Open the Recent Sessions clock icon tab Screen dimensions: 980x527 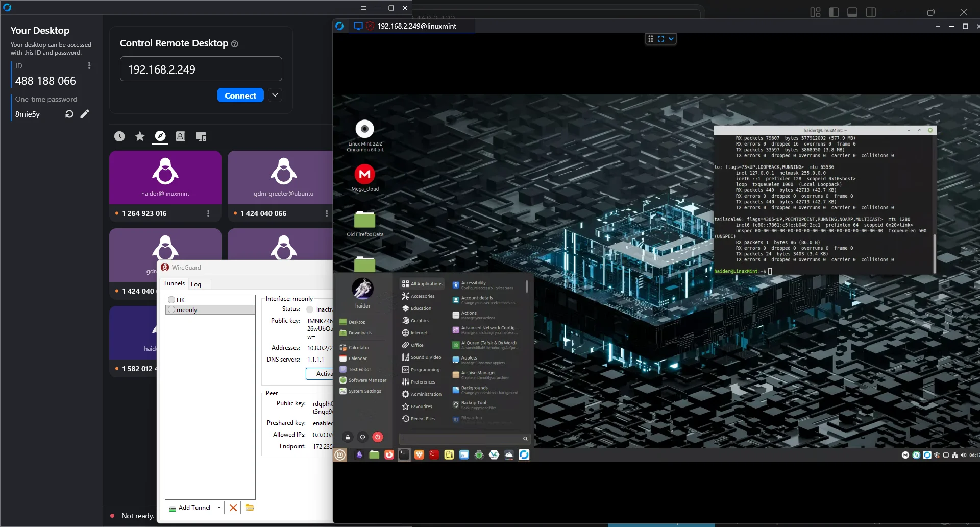[x=119, y=136]
